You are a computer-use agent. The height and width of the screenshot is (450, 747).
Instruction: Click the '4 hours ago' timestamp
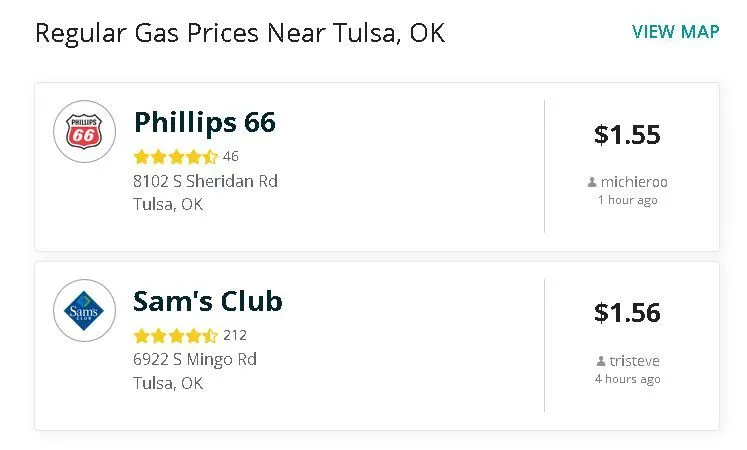[627, 379]
